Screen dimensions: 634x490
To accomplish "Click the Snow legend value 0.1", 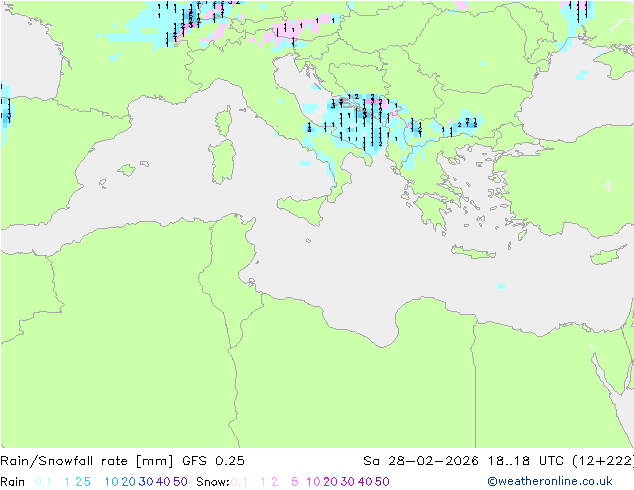I will [239, 482].
